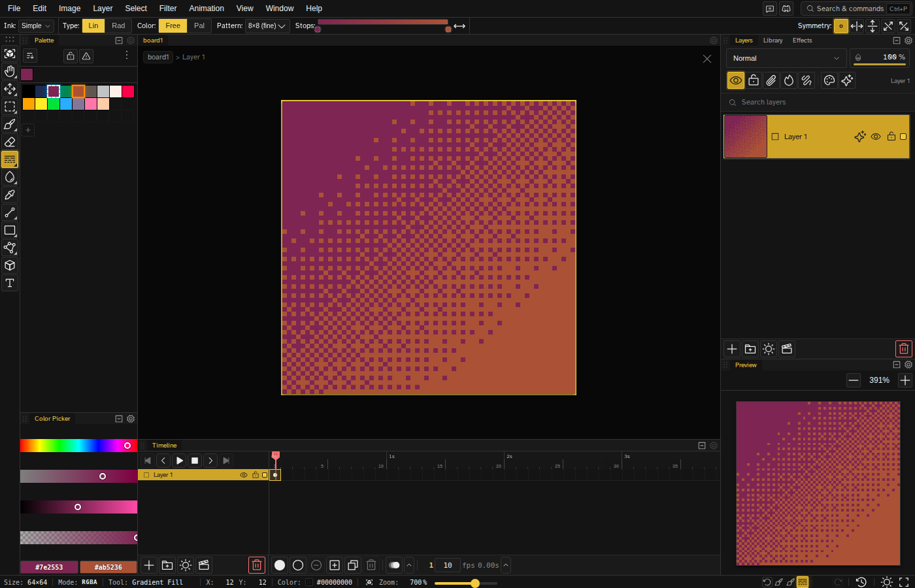
Task: Click Search & commands box
Action: [856, 8]
